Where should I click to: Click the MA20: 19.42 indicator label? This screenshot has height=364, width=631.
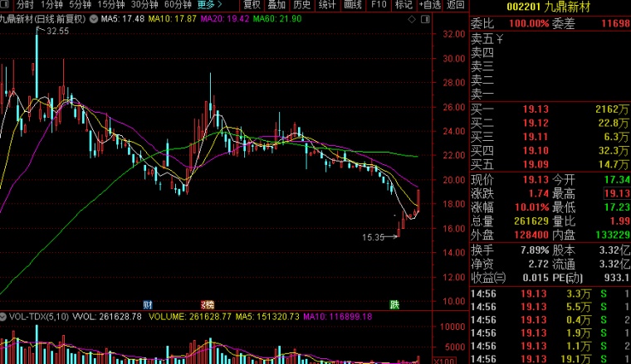point(224,19)
